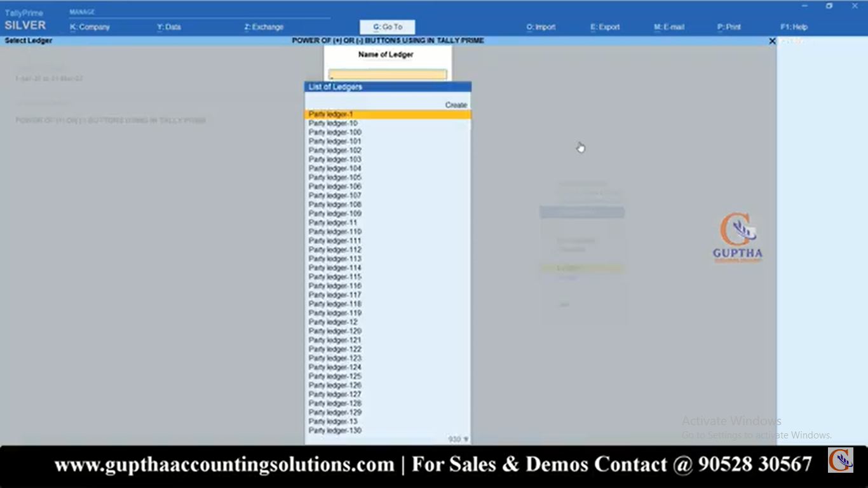Select Party ledger-103
This screenshot has width=868, height=488.
click(x=388, y=159)
